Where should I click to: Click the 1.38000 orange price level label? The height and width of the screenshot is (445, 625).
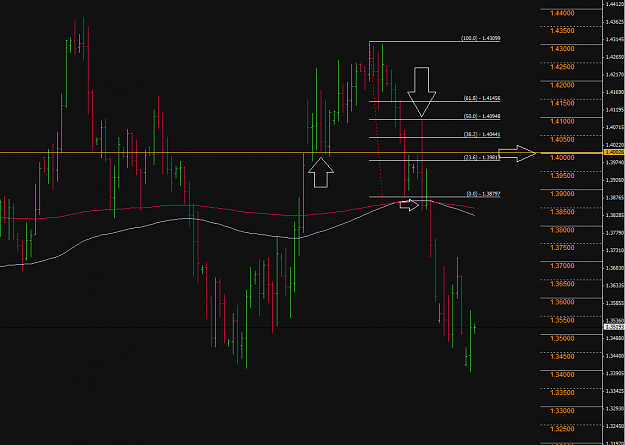pyautogui.click(x=562, y=230)
